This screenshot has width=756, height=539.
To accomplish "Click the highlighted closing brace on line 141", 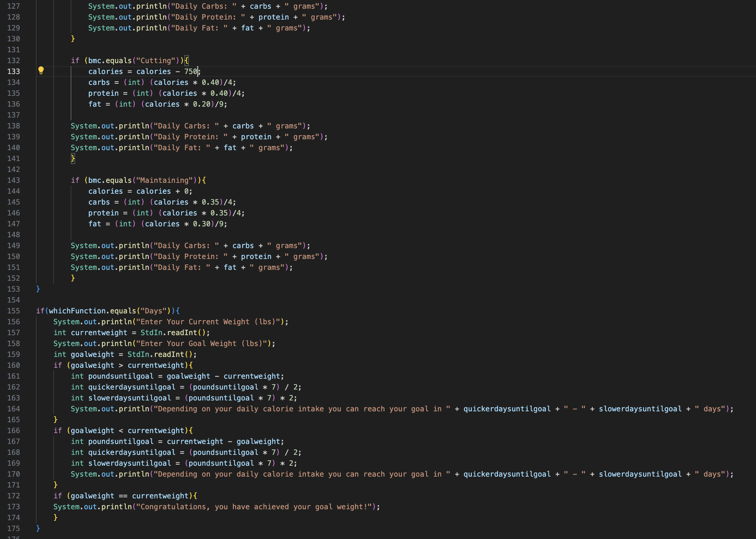I will [x=73, y=159].
